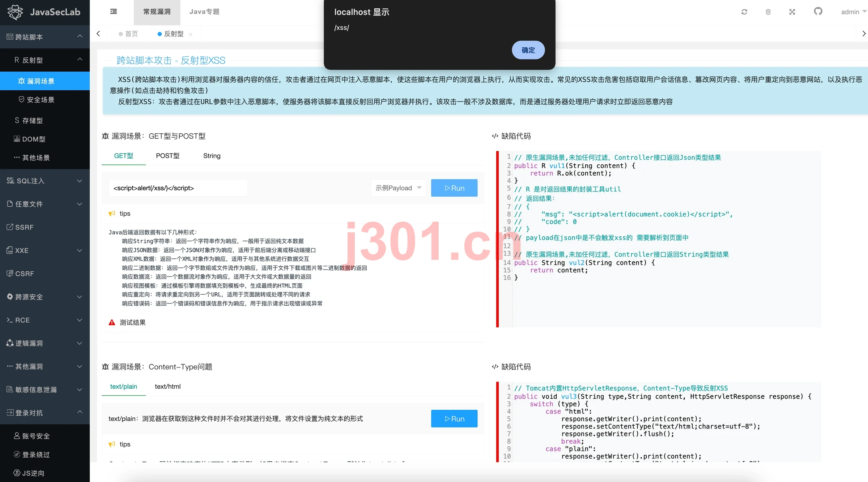This screenshot has height=482, width=868.
Task: Select the POST型 tab
Action: (x=167, y=156)
